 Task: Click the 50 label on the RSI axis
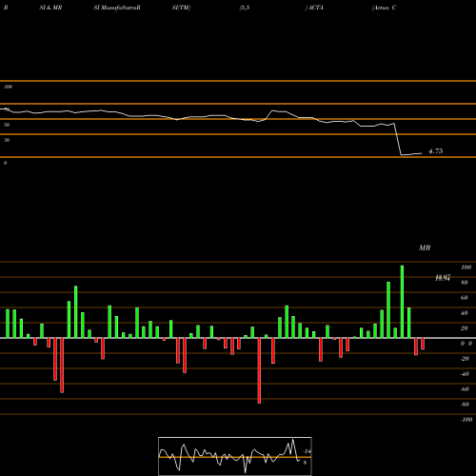click(7, 125)
